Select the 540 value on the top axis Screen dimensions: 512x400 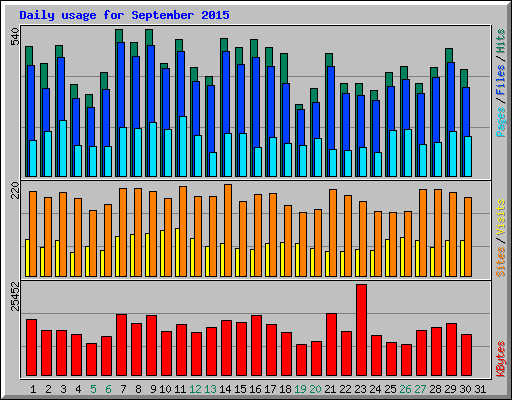click(x=15, y=37)
